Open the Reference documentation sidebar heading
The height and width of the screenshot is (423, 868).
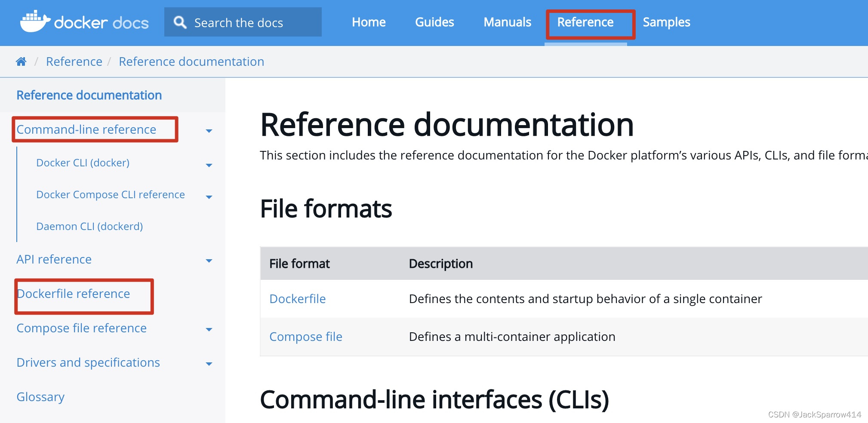coord(89,95)
